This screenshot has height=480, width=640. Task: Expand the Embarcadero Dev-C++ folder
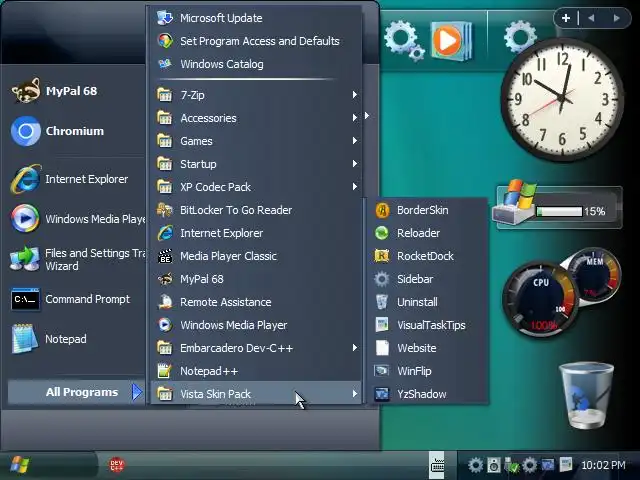(256, 348)
